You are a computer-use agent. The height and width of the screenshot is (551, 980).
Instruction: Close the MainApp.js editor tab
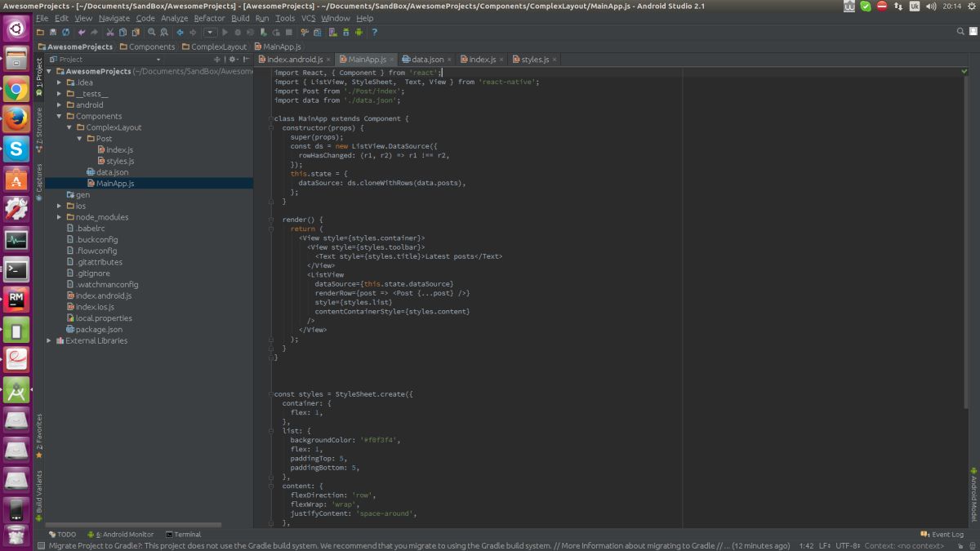[x=392, y=60]
